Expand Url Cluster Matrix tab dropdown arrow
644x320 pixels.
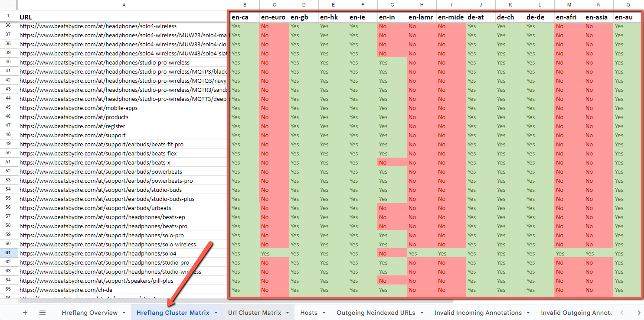pyautogui.click(x=288, y=313)
